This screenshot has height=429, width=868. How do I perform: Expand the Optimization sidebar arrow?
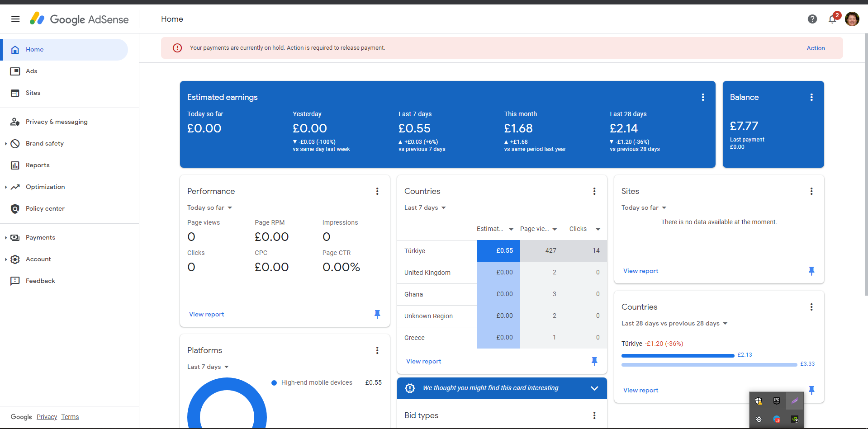coord(5,187)
